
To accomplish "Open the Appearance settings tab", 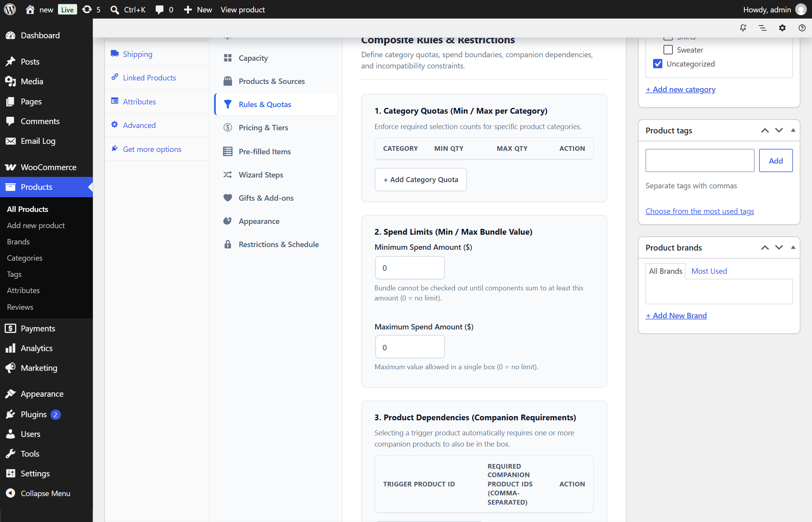I will pyautogui.click(x=276, y=221).
